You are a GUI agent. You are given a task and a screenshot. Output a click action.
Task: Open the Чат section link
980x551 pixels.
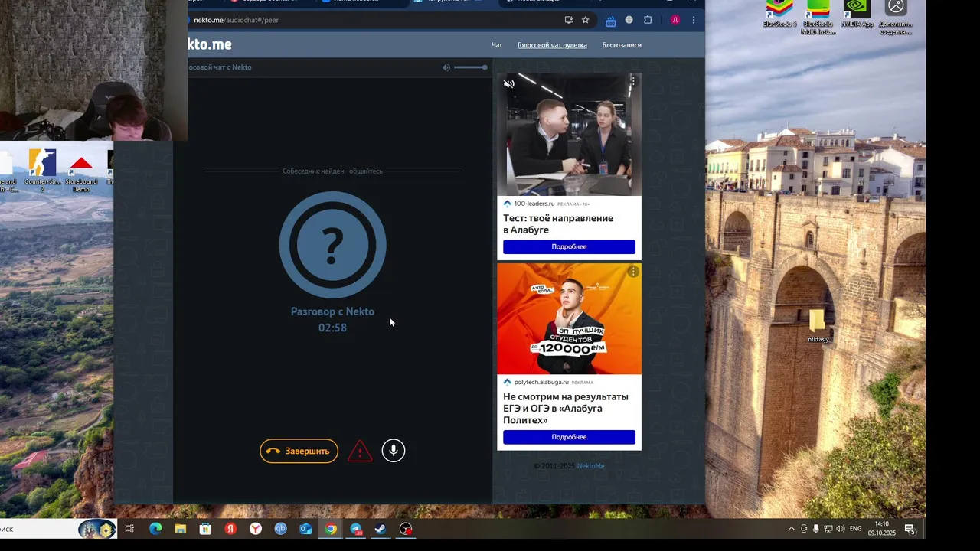tap(497, 45)
